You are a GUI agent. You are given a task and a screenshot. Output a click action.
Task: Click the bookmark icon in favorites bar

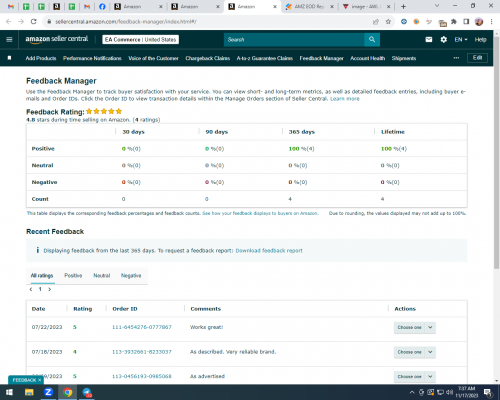9,58
